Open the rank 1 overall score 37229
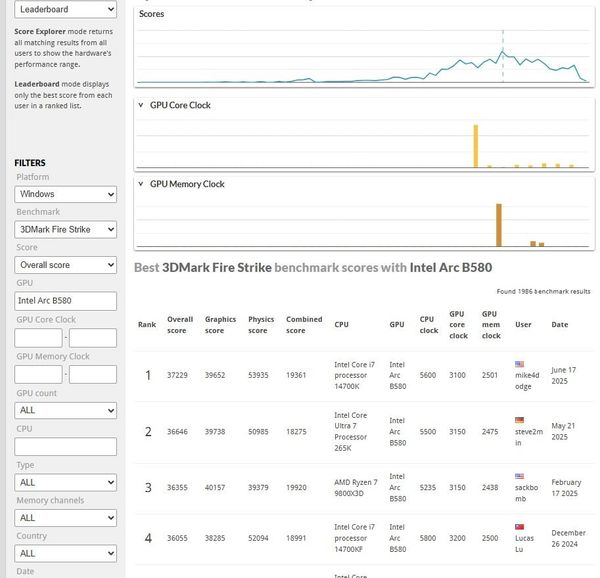 (x=177, y=375)
